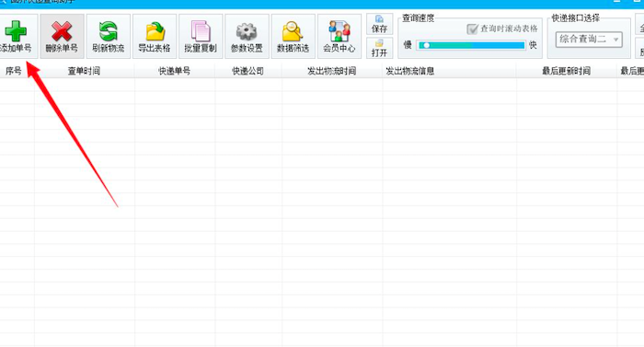Viewport: 644px width, 347px height.
Task: Refresh logistics with 刷新物流 icon
Action: point(109,36)
